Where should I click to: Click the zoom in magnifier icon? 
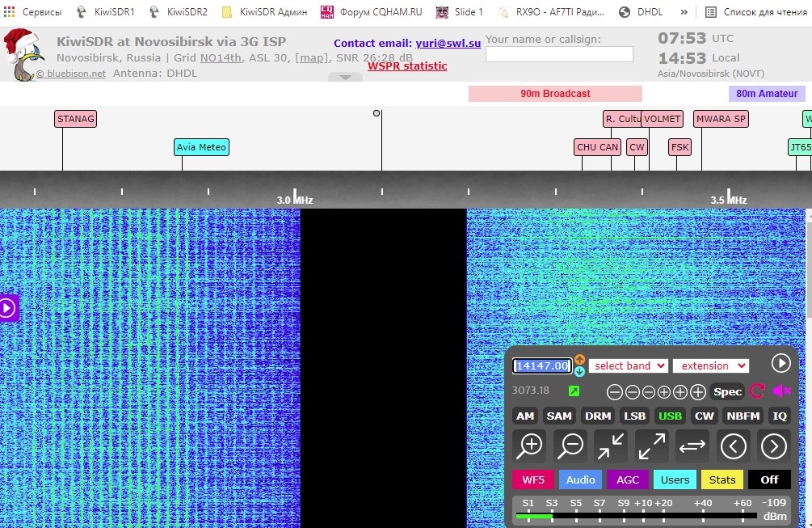[x=530, y=446]
